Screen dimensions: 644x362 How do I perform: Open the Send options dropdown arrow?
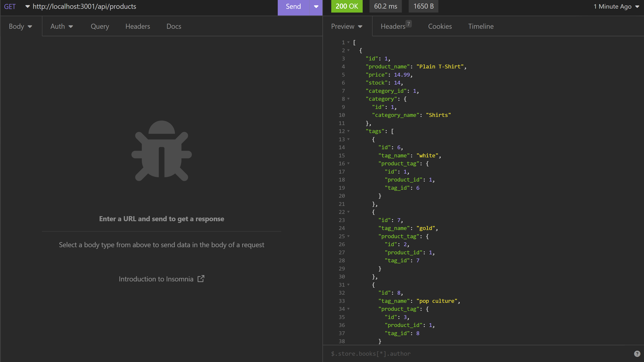coord(316,7)
